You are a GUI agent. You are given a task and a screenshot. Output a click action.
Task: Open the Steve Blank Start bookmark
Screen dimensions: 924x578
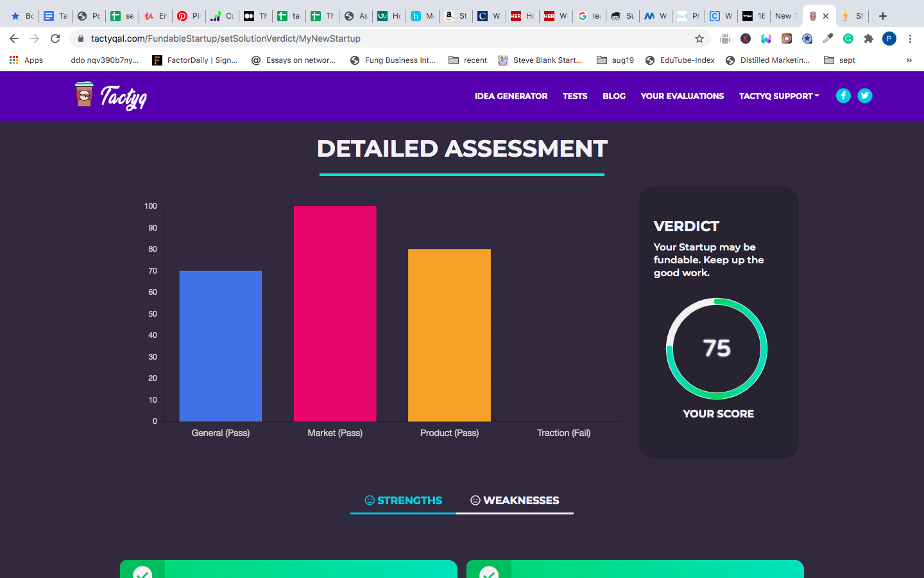[540, 60]
